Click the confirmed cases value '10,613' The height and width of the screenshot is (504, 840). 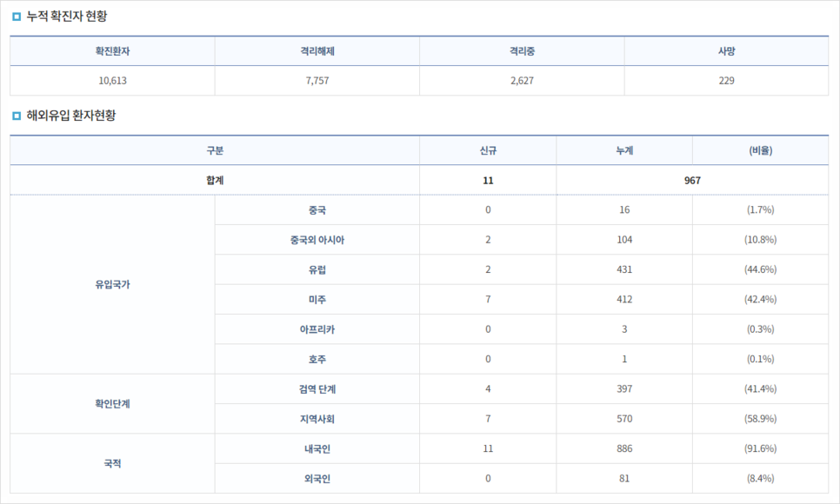pos(112,81)
